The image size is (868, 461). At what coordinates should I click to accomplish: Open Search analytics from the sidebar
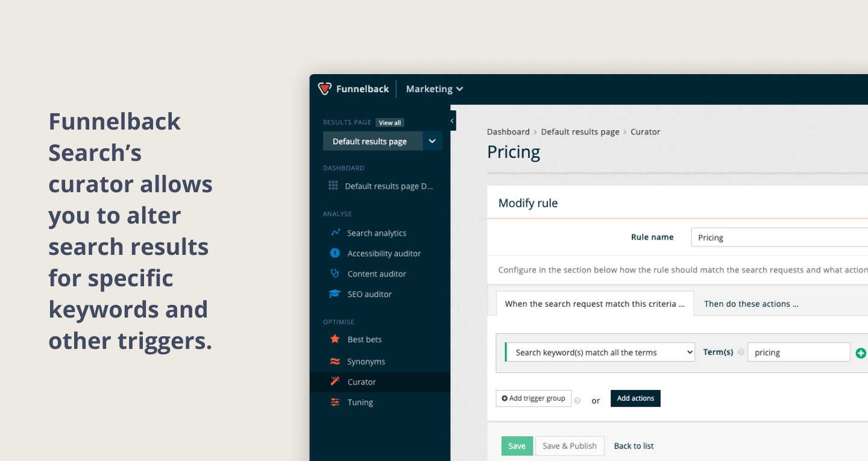point(368,233)
